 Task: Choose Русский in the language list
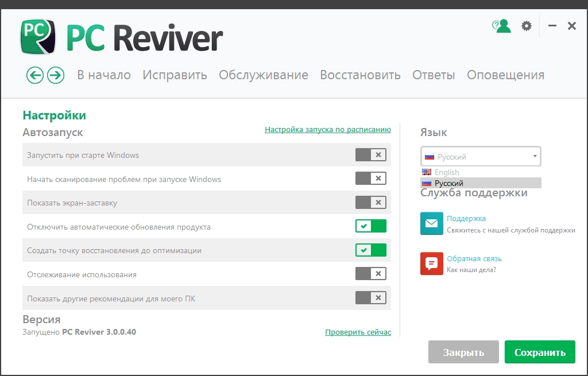481,183
